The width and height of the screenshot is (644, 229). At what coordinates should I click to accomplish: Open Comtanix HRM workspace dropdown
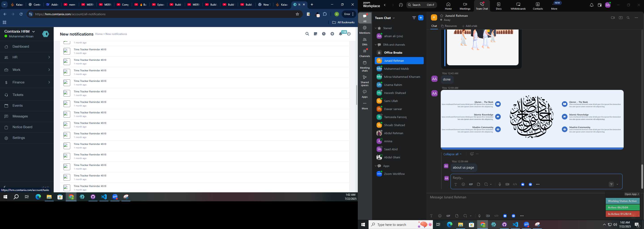click(x=34, y=32)
